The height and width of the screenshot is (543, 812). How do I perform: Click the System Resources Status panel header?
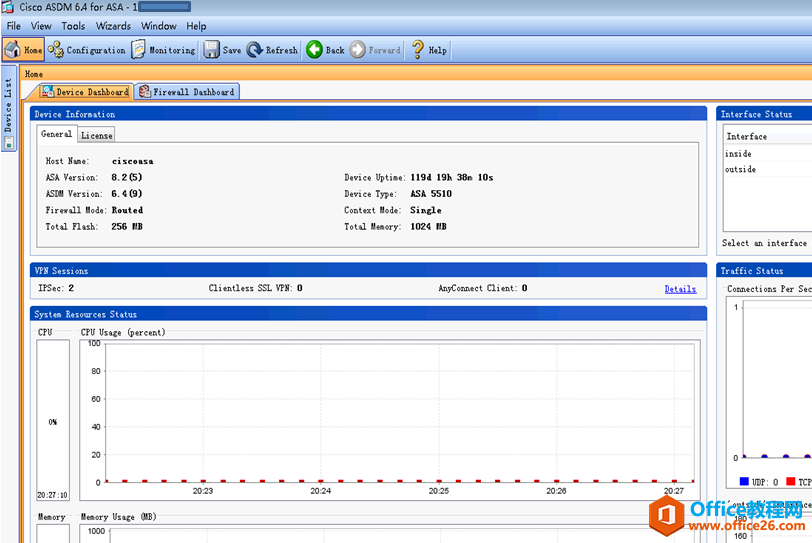[368, 314]
